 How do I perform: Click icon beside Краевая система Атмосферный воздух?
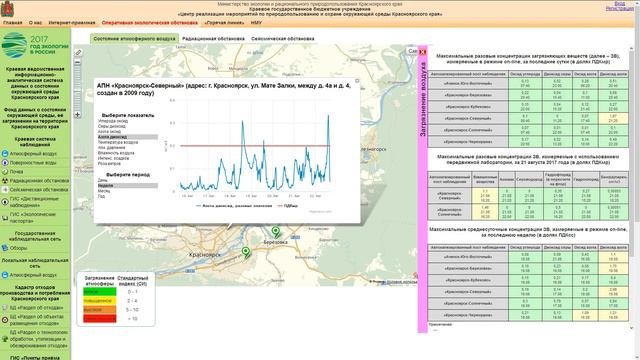5,154
